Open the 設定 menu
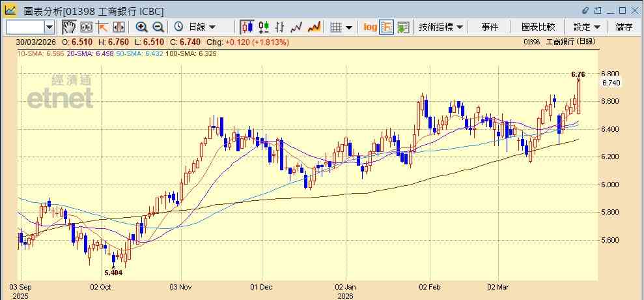 587,27
